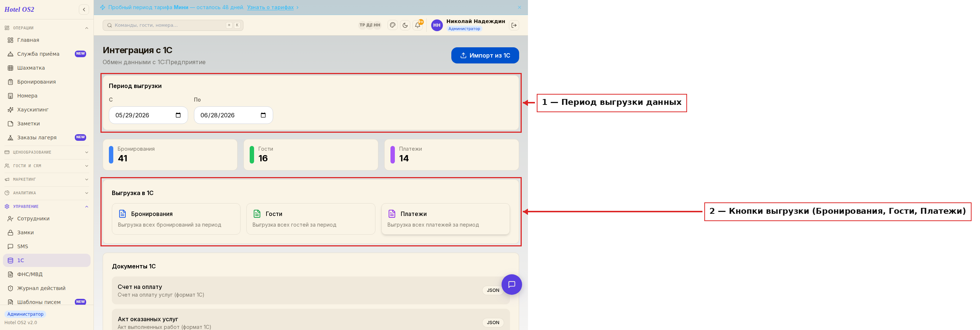Open Служба приёма menu item

click(47, 54)
